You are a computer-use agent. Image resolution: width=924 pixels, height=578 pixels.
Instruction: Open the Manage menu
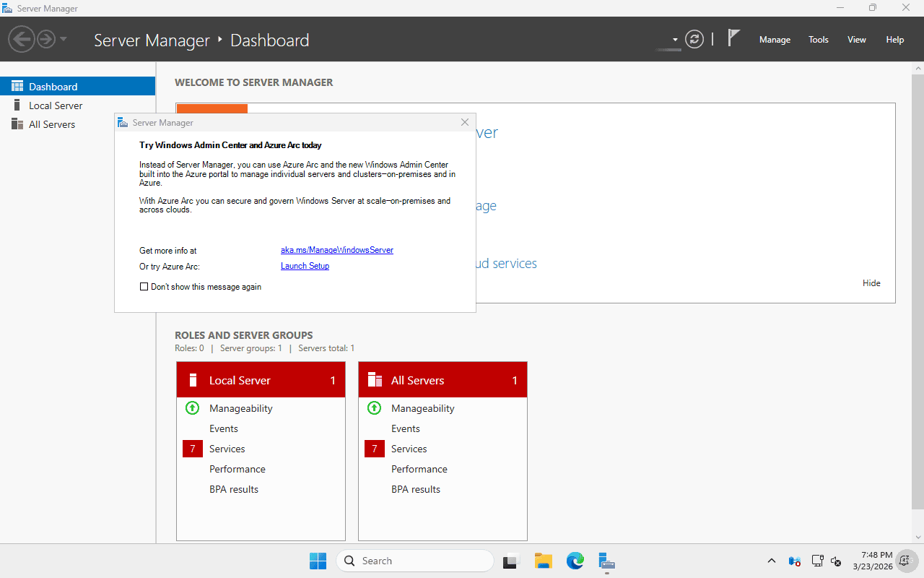click(x=775, y=40)
